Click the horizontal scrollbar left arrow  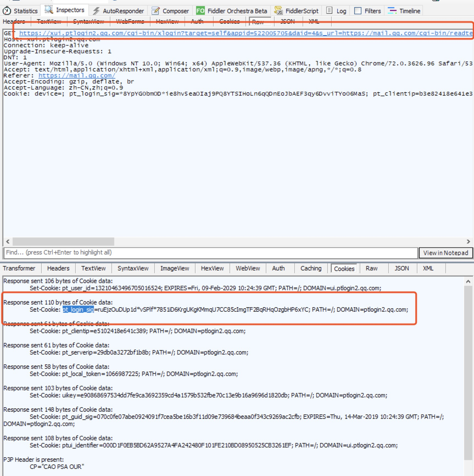click(8, 242)
